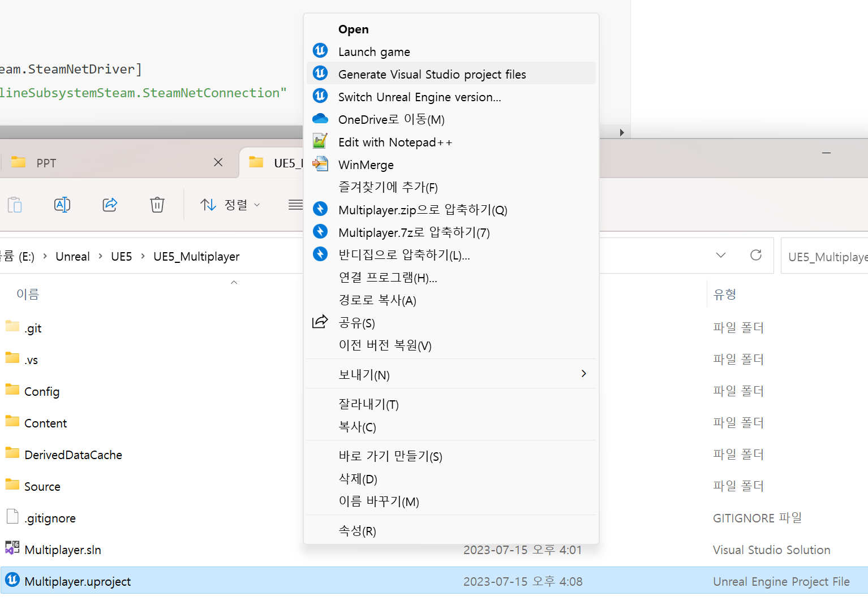Click the sort arrow above 이름 column
Viewport: 868px width, 601px height.
234,282
